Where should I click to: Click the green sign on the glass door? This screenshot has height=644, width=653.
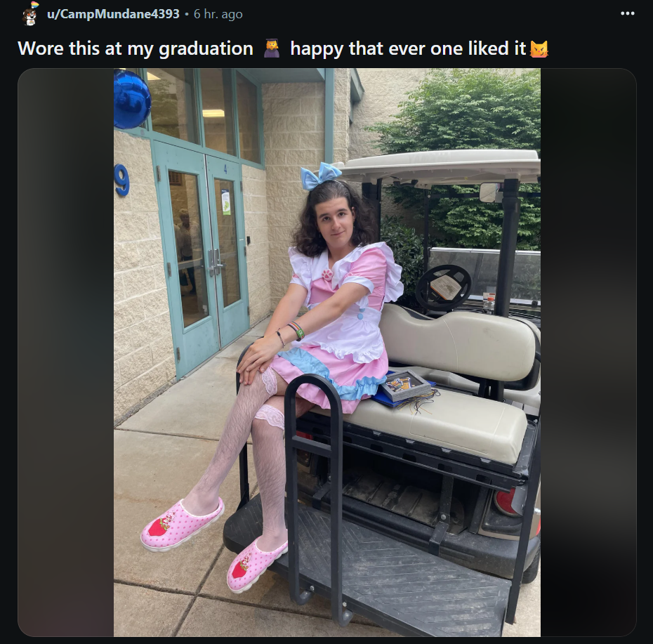point(226,203)
